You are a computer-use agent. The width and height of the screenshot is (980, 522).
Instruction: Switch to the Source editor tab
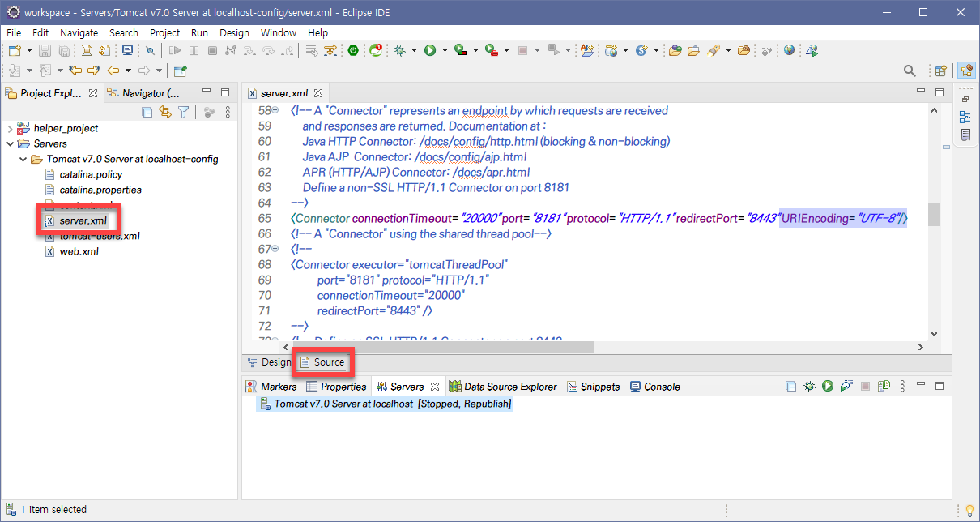(x=322, y=362)
